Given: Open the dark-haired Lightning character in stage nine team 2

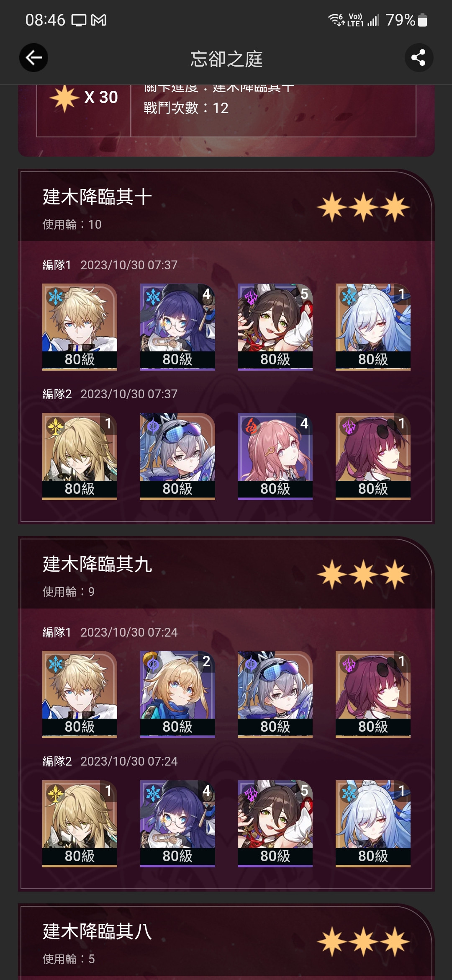Looking at the screenshot, I should click(275, 823).
